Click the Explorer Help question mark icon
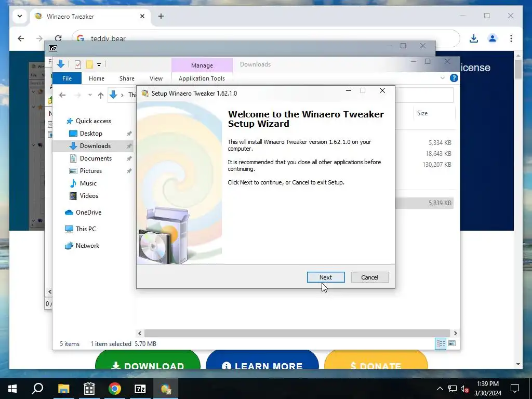Screen dimensions: 532x399 [454, 78]
